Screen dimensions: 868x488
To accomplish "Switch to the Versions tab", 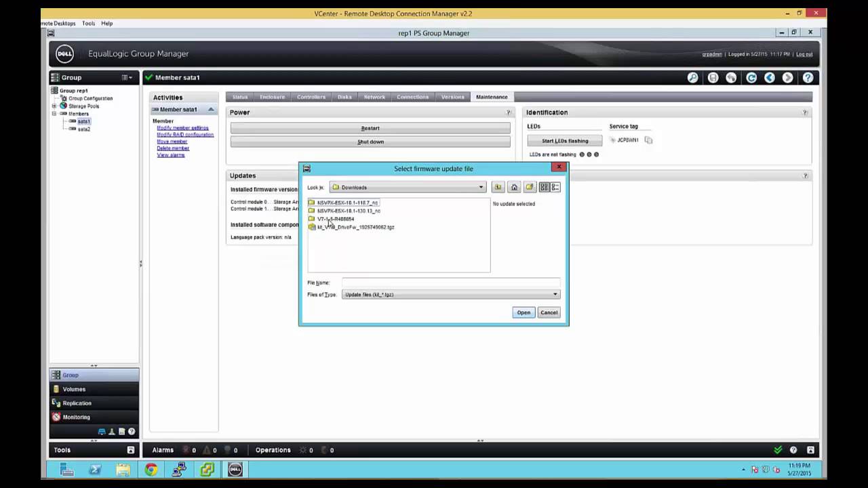I will (452, 97).
